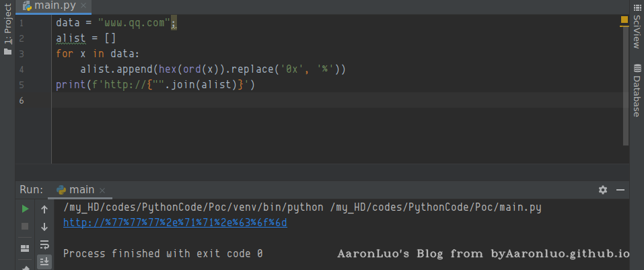Open Run panel settings gear
The image size is (644, 270).
(x=603, y=190)
